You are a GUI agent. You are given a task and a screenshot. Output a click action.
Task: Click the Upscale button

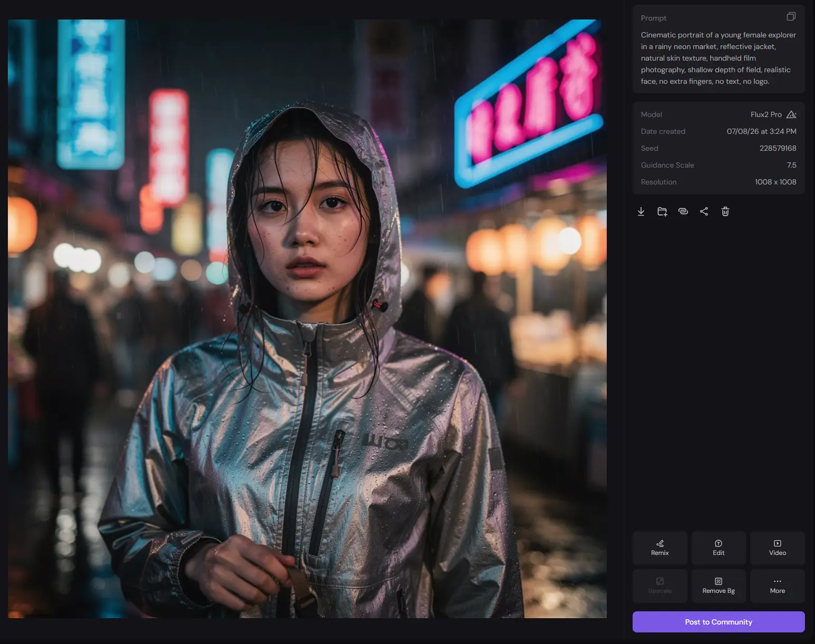coord(660,586)
